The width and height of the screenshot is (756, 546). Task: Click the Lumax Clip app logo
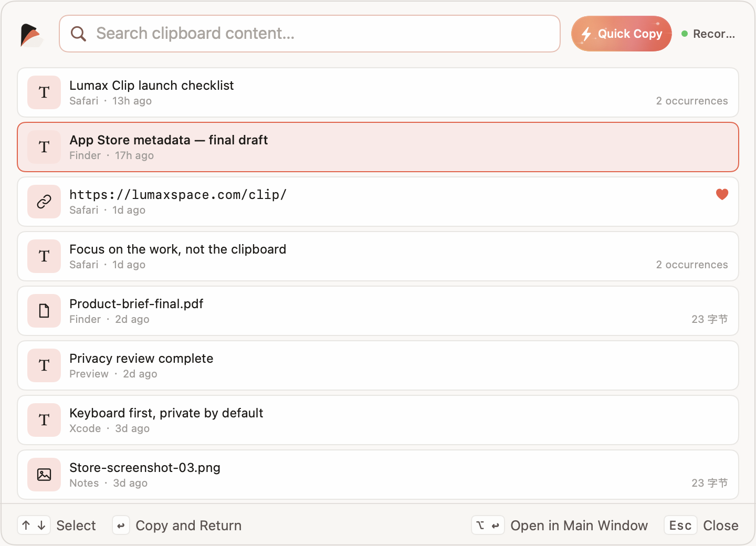(31, 35)
